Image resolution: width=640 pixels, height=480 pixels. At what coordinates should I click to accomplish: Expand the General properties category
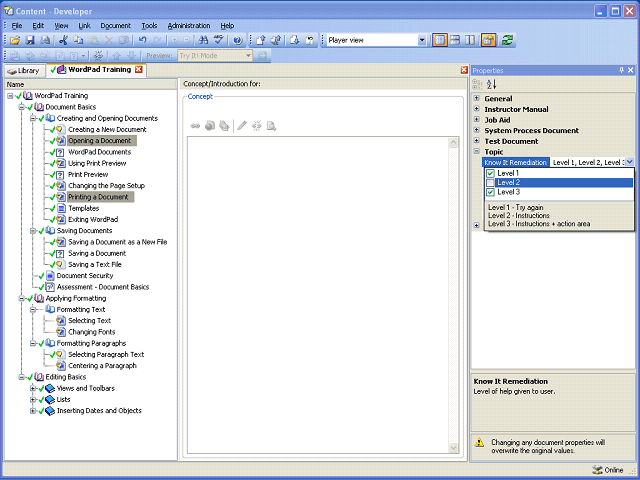(476, 98)
